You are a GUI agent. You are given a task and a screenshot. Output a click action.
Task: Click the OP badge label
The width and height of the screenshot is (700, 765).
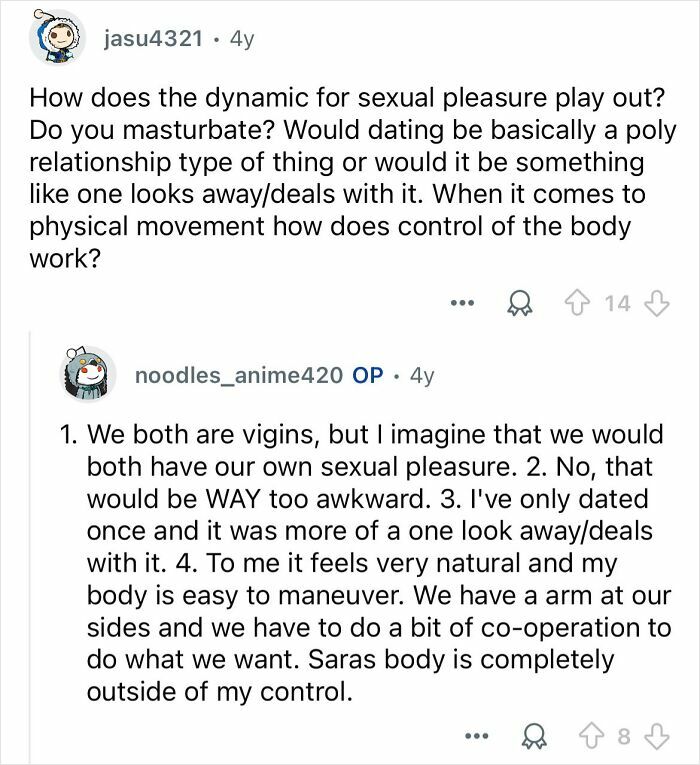coord(368,375)
